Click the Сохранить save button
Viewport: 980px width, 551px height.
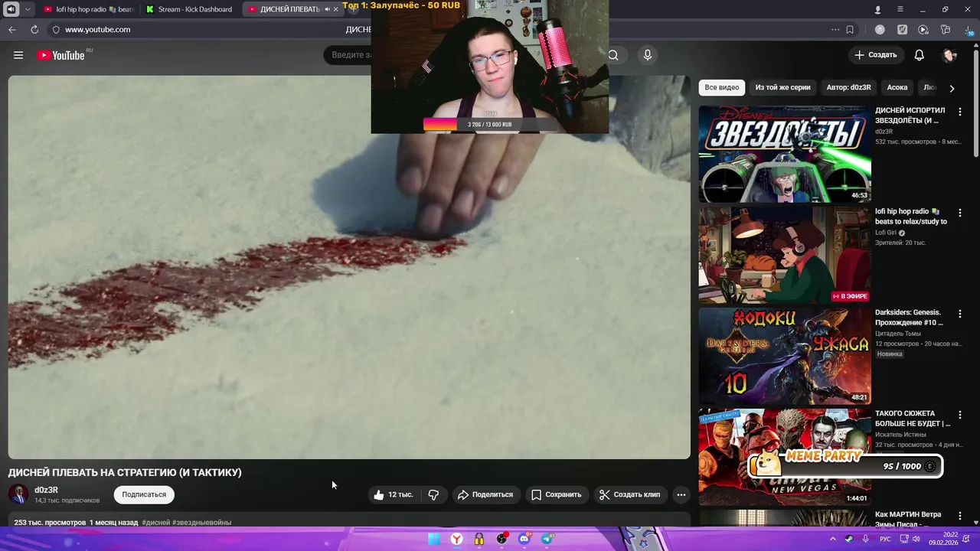coord(557,495)
